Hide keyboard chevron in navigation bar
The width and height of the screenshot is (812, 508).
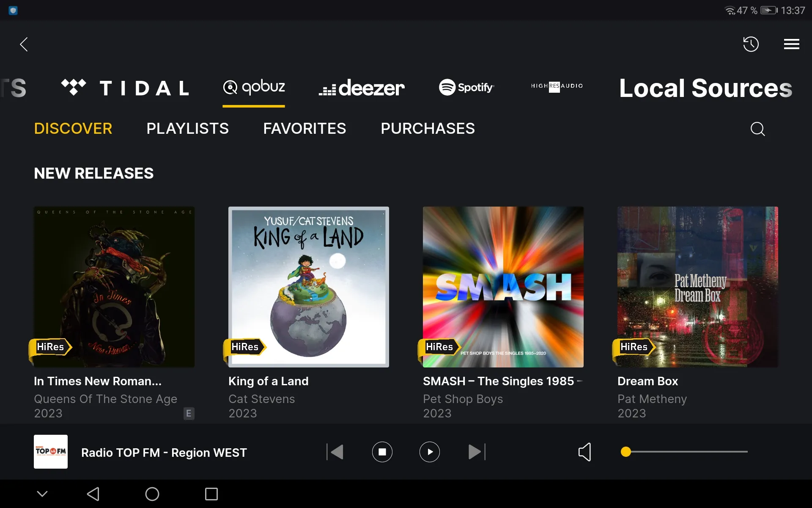tap(42, 494)
